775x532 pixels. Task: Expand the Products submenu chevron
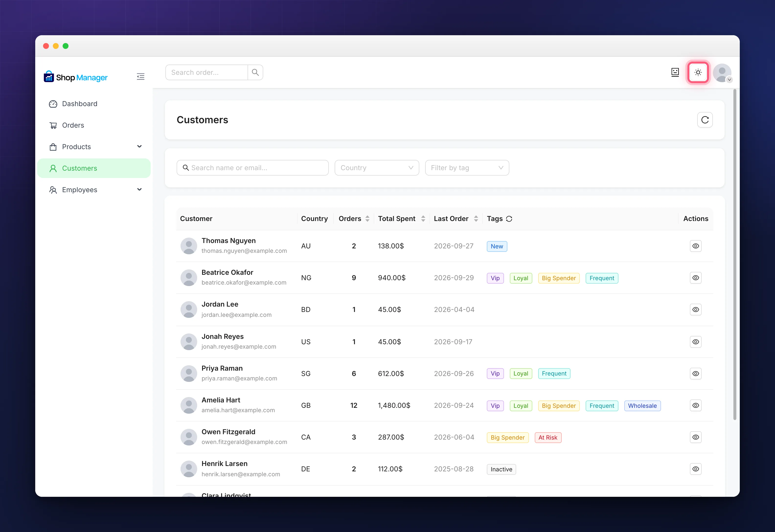[x=139, y=146]
